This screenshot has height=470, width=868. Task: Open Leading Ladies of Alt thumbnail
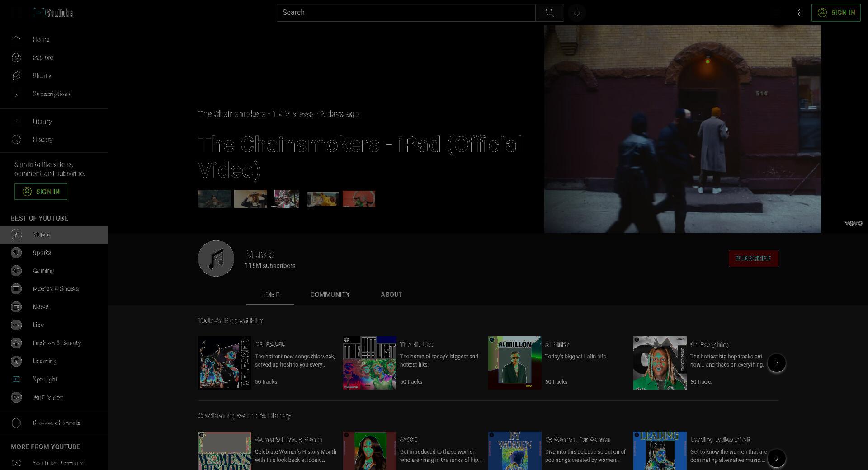(660, 451)
